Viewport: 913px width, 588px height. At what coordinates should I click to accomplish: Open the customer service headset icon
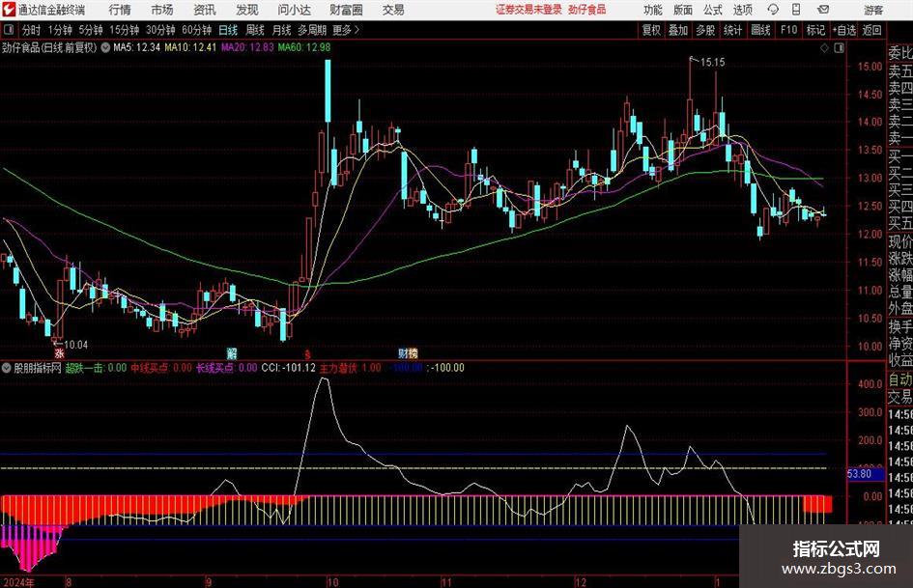tap(773, 10)
